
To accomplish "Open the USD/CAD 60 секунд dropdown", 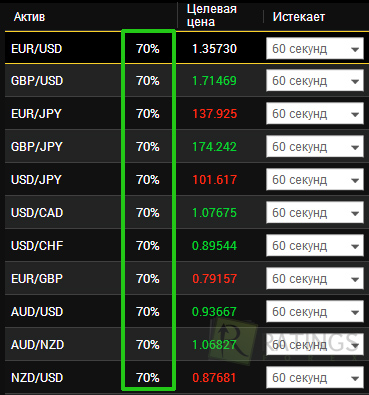I will [x=315, y=213].
